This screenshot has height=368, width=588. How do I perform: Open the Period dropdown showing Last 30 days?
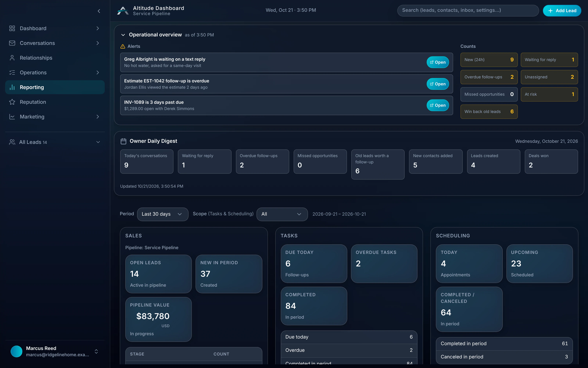tap(163, 214)
